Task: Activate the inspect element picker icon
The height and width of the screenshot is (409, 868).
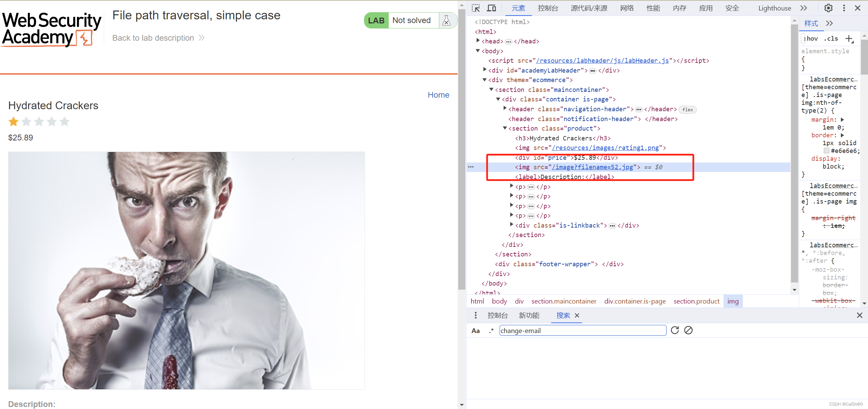Action: [x=476, y=8]
